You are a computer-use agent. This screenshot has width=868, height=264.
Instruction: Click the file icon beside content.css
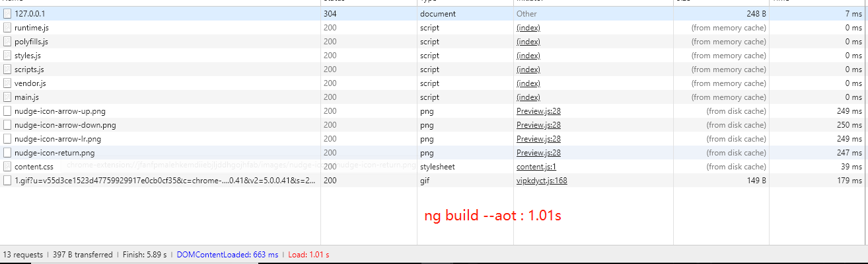7,167
